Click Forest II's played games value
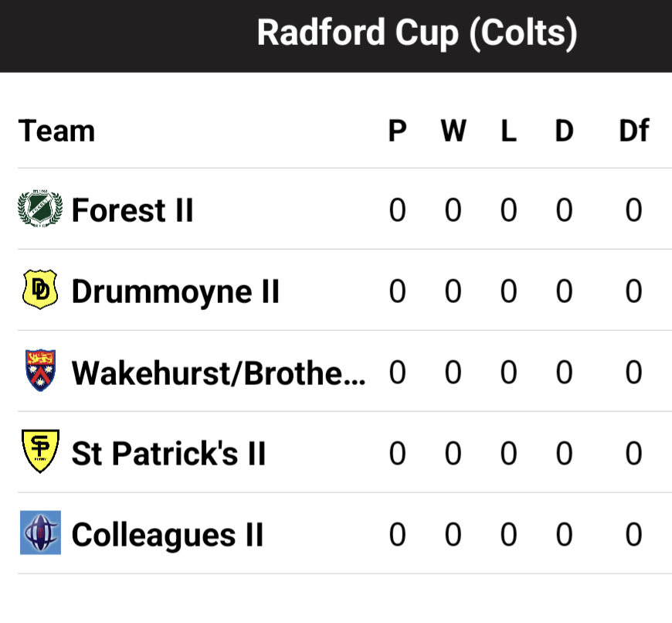The width and height of the screenshot is (672, 623). (397, 210)
